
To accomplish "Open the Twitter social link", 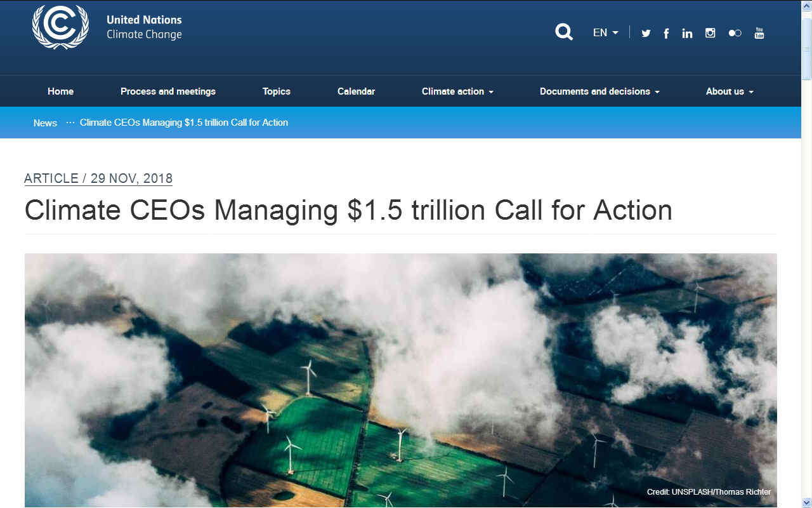I will [646, 33].
